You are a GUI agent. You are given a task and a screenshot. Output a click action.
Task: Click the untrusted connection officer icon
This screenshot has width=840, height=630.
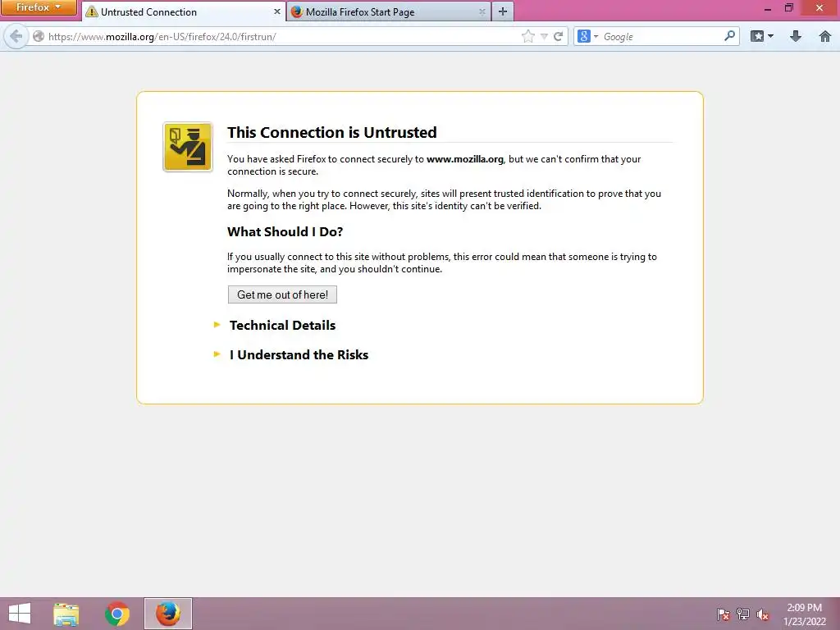188,147
